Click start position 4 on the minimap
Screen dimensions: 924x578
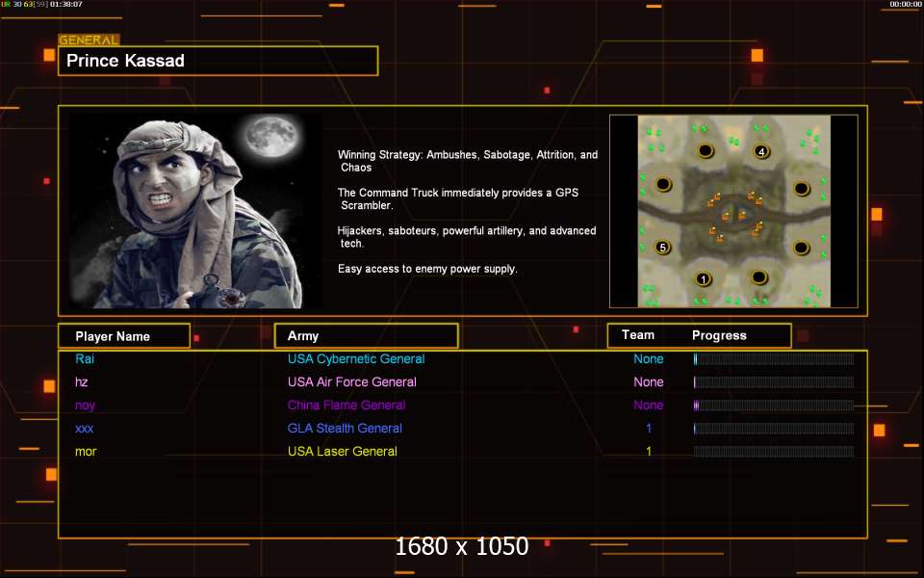(x=761, y=151)
